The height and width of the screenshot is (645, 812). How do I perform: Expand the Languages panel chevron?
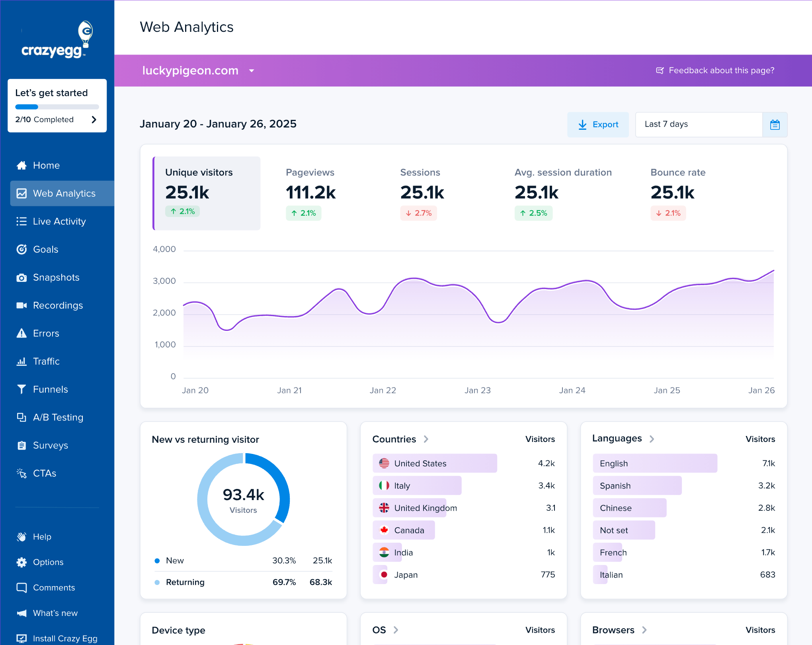point(652,439)
